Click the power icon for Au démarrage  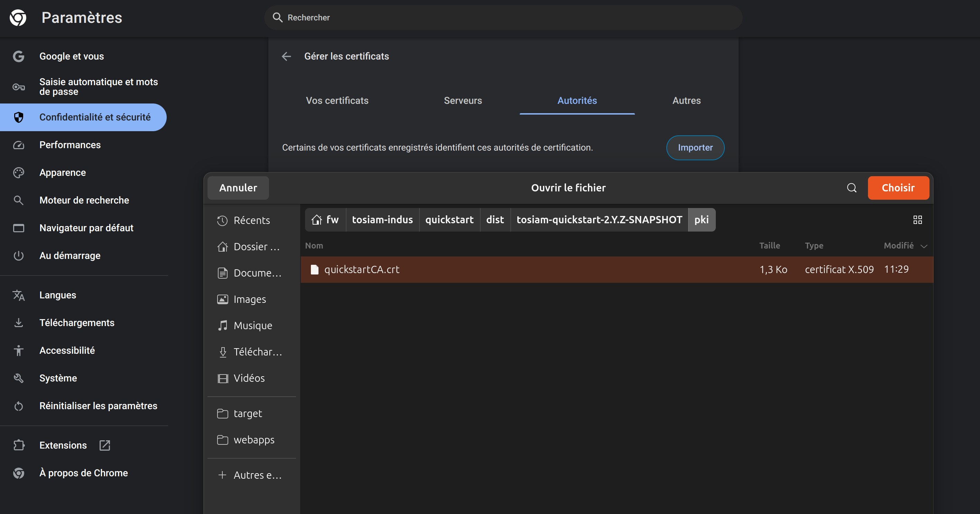click(x=19, y=256)
